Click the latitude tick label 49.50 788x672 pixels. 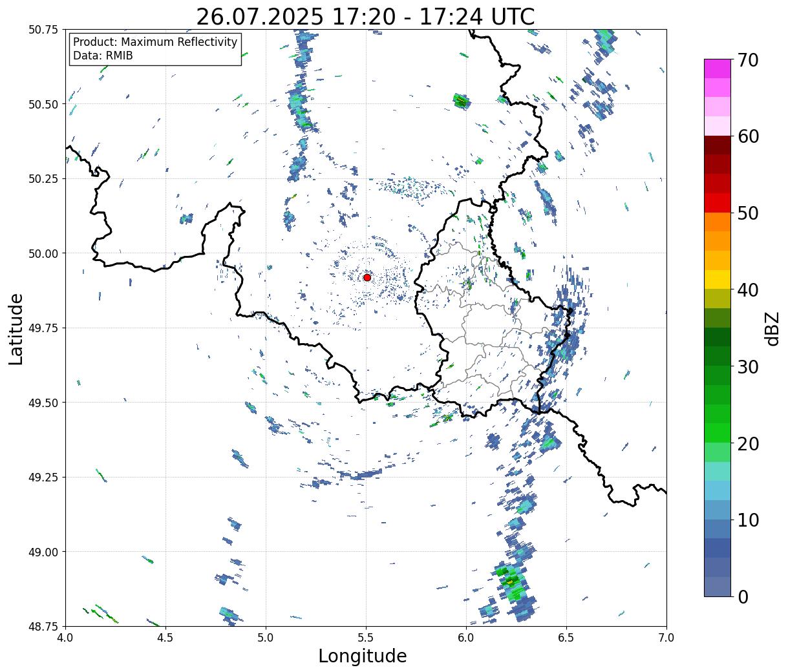click(43, 403)
